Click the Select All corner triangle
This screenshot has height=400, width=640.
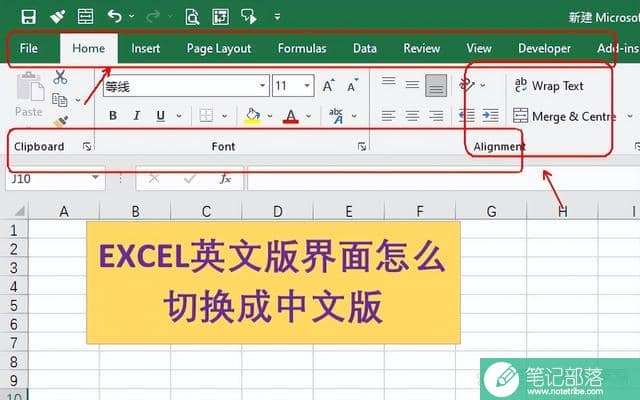tap(19, 211)
